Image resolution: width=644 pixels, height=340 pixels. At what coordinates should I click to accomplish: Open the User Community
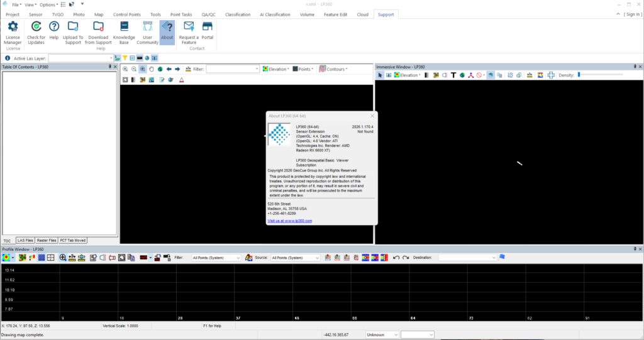tap(147, 33)
